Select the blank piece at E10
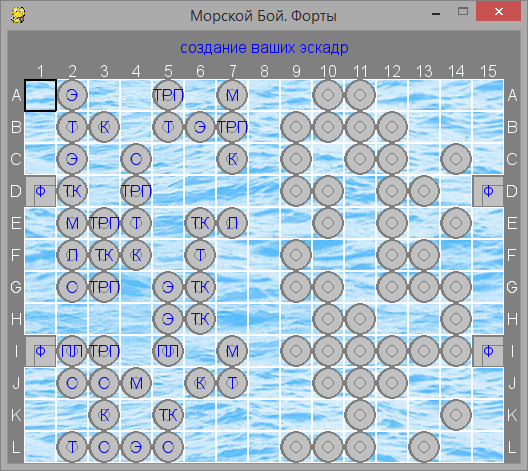The image size is (528, 471). point(328,223)
